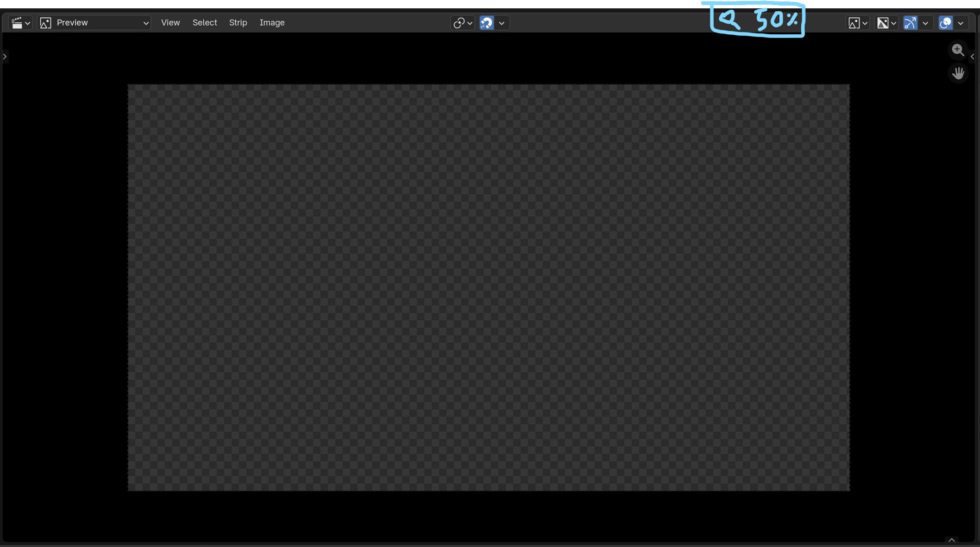Click the checkered preview canvas
Screen dimensions: 980x547
(489, 287)
